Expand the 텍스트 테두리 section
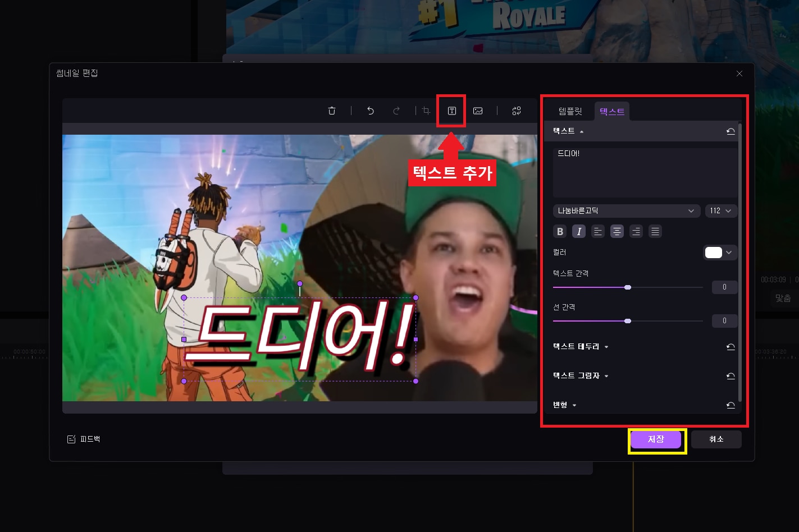The width and height of the screenshot is (799, 532). pos(581,347)
